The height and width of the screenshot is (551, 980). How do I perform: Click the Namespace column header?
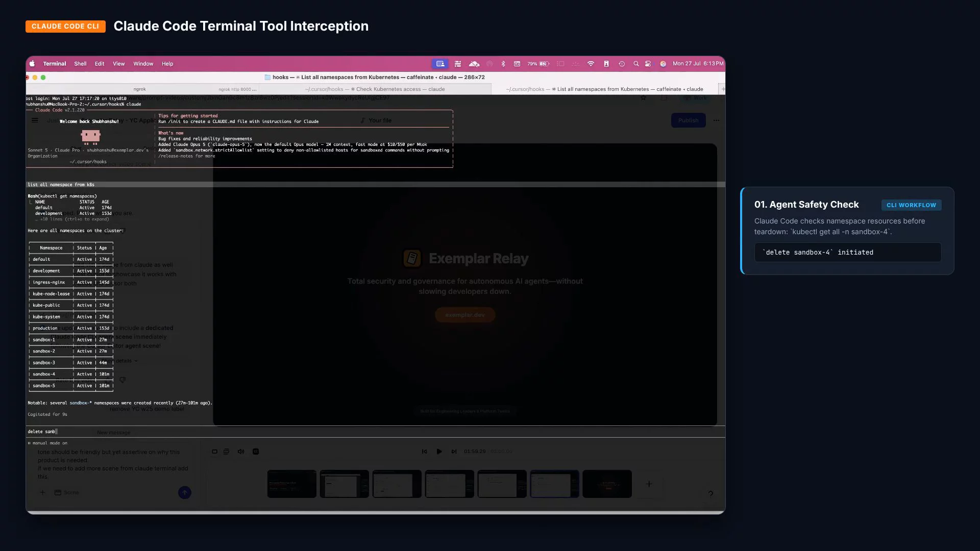click(51, 248)
